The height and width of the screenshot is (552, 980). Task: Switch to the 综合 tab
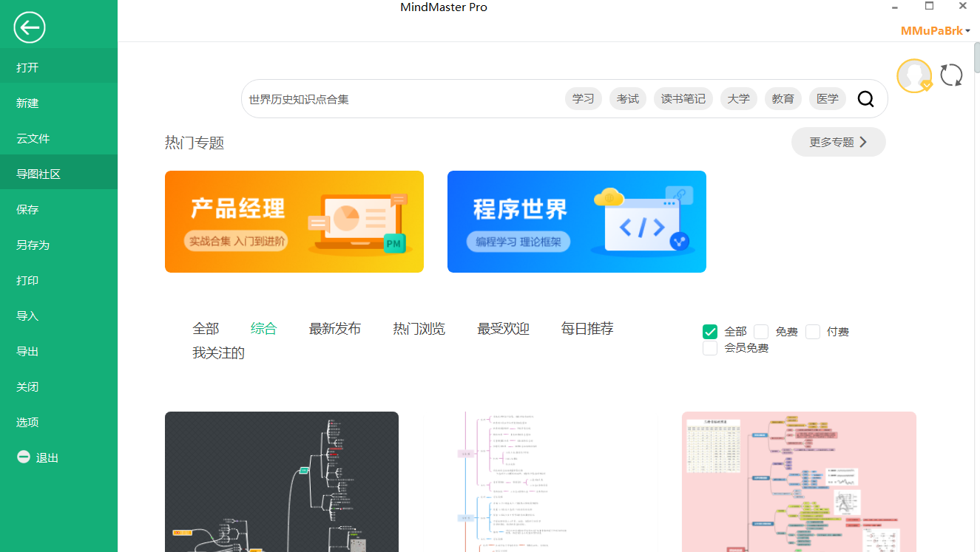[x=263, y=329]
